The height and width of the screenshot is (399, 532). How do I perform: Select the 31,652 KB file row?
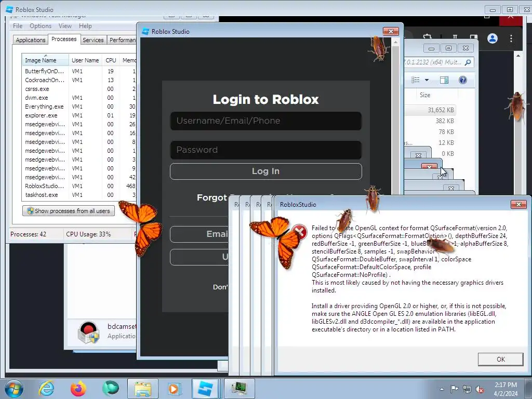430,110
